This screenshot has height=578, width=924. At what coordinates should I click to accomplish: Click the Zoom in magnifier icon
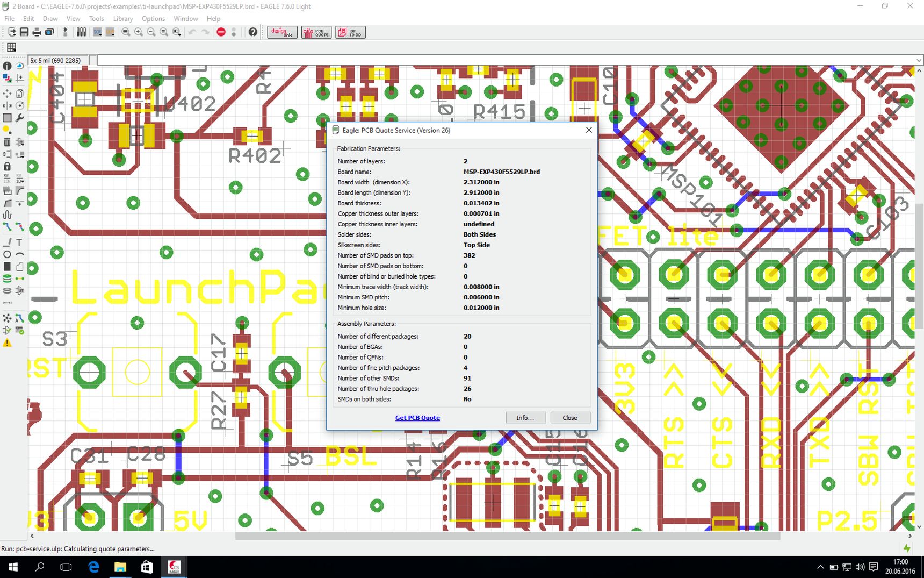(139, 32)
